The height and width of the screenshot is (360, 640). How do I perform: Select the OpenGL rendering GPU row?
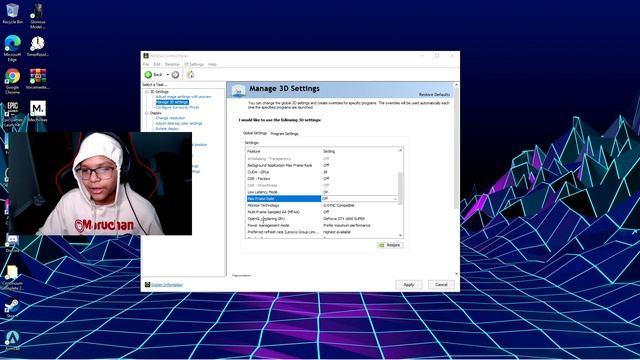click(x=322, y=218)
